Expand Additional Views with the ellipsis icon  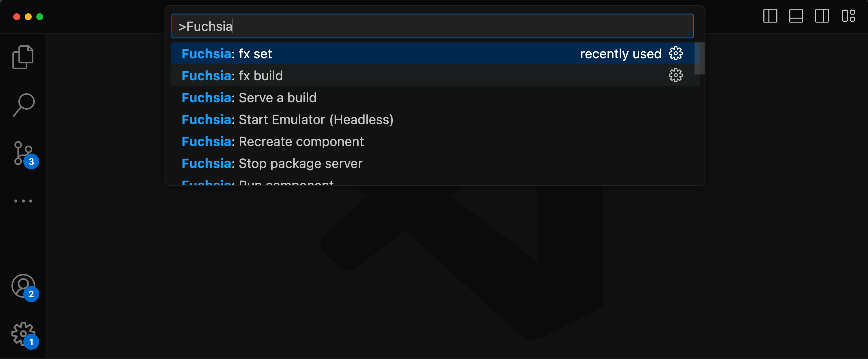(x=23, y=201)
